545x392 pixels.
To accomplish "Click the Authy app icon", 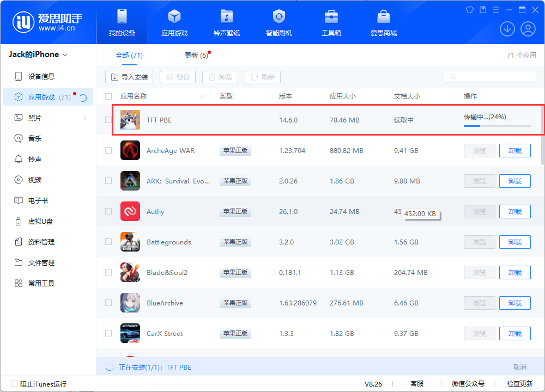I will (x=130, y=211).
